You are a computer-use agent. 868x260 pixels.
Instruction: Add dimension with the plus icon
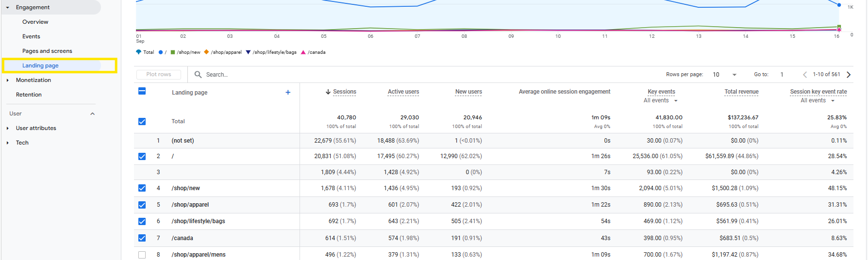click(x=288, y=92)
